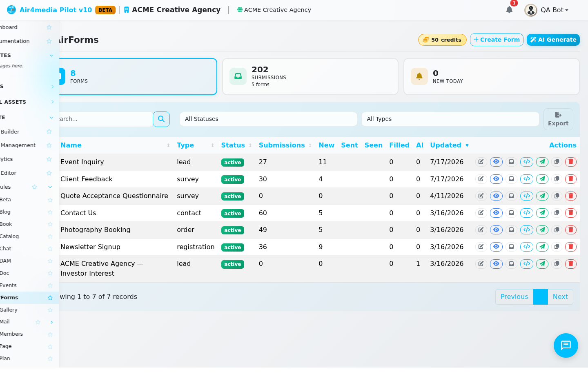Click the AI Generate button

[553, 40]
